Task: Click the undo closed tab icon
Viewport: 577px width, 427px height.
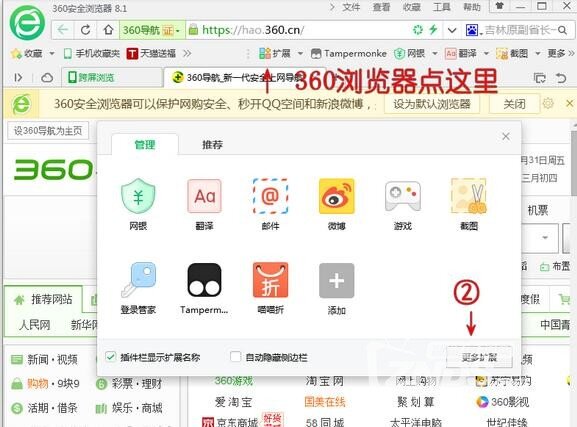Action: tap(561, 78)
